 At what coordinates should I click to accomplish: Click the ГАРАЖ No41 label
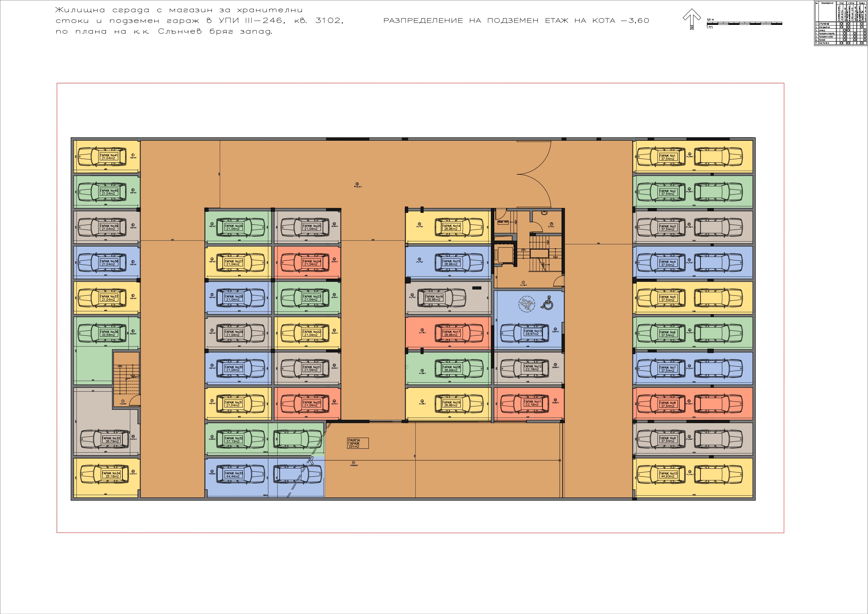pos(108,156)
